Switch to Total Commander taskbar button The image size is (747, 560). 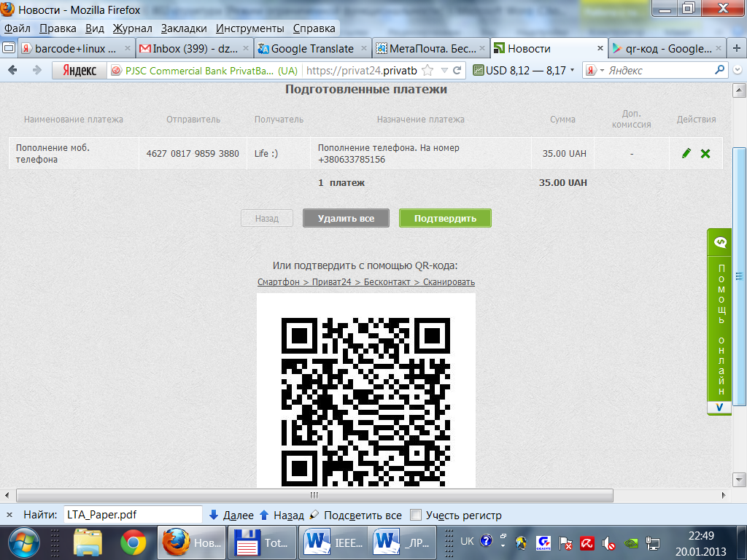click(x=263, y=542)
